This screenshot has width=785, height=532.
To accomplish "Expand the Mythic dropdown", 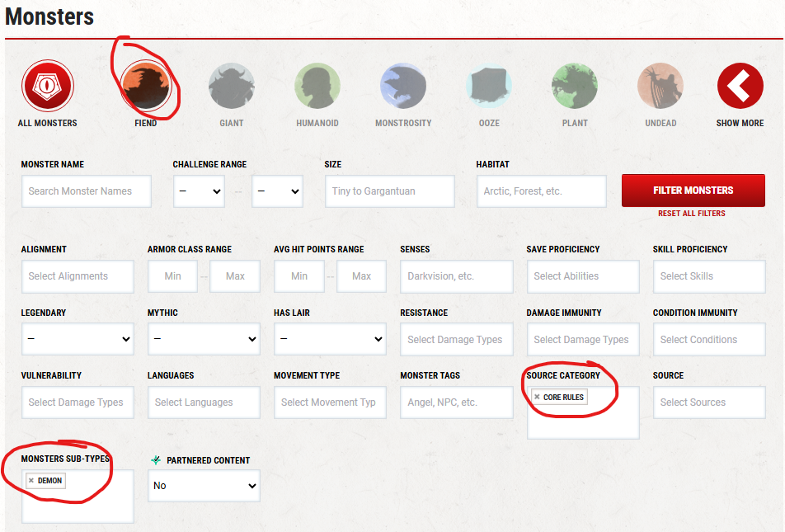I will point(204,339).
